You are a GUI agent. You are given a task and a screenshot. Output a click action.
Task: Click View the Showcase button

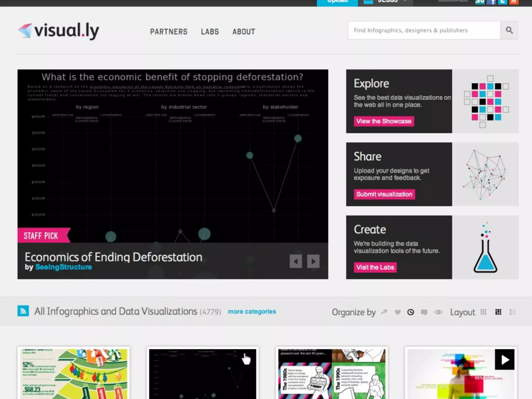384,121
